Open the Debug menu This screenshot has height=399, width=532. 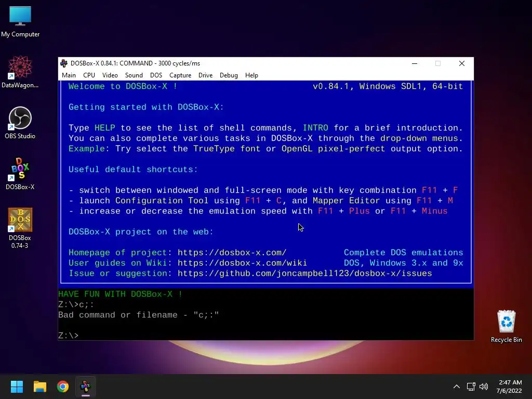click(229, 75)
